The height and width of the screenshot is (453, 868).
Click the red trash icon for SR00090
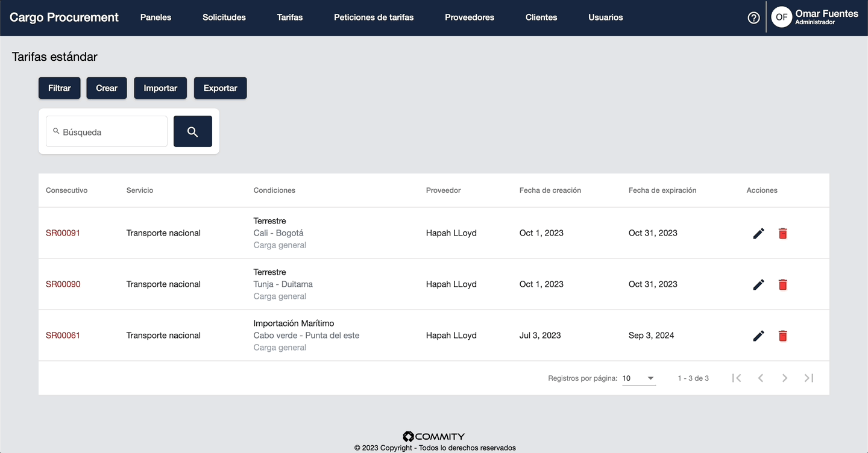[782, 284]
